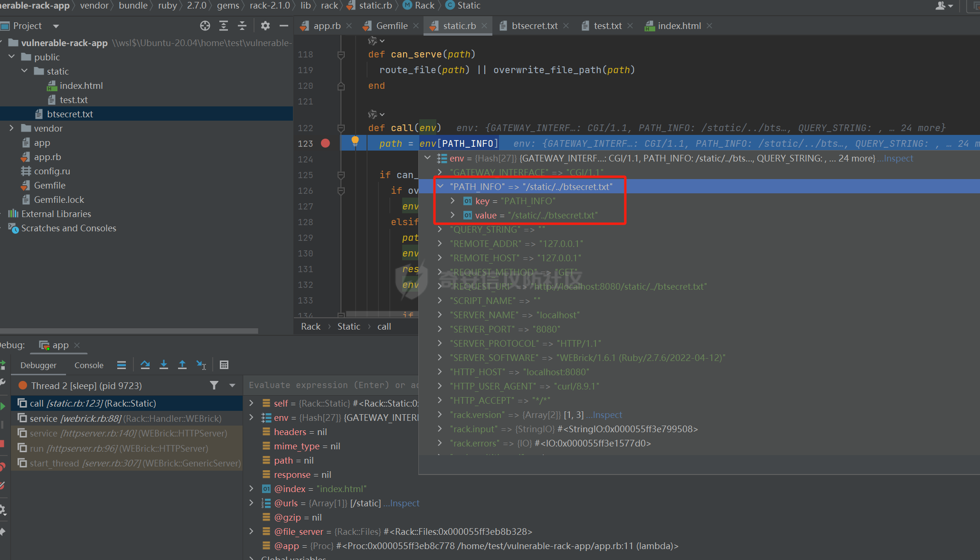This screenshot has height=560, width=980.
Task: Select start_thread server.rb:307 stack frame
Action: [x=126, y=463]
